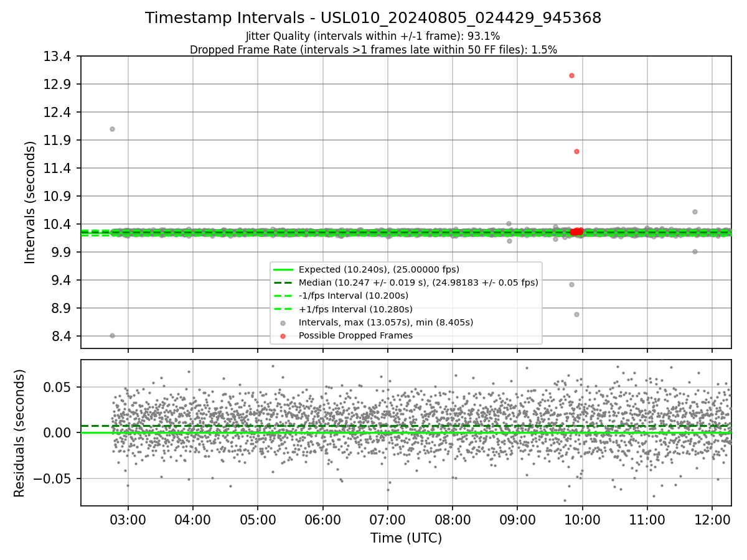Select the gray point just above the line near 09:00

tap(509, 223)
